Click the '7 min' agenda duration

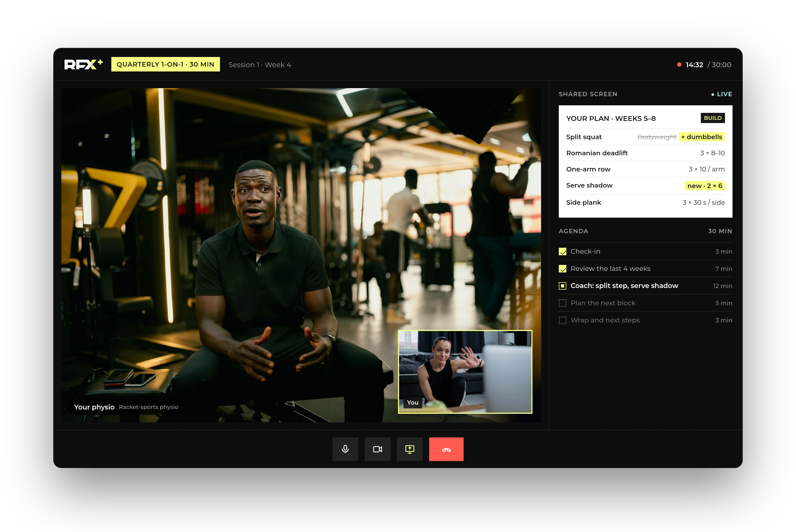tap(723, 269)
